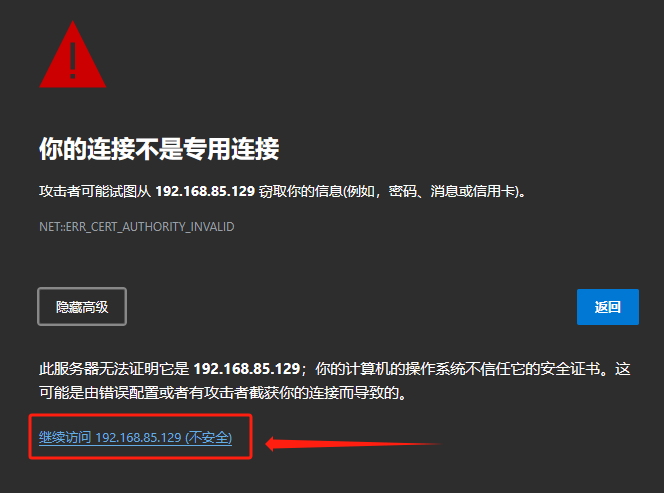
Task: Click the red highlight box border around the link
Action: point(141,415)
